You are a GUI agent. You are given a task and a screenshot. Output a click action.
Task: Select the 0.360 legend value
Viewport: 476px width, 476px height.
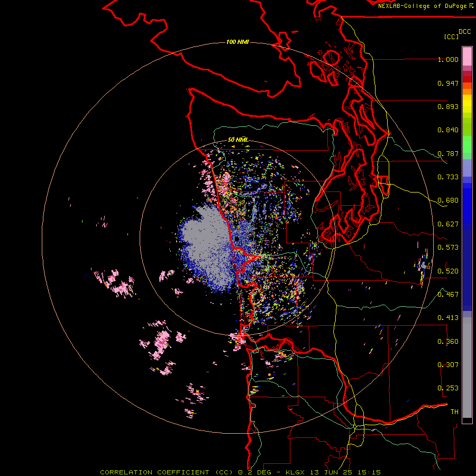pyautogui.click(x=448, y=341)
